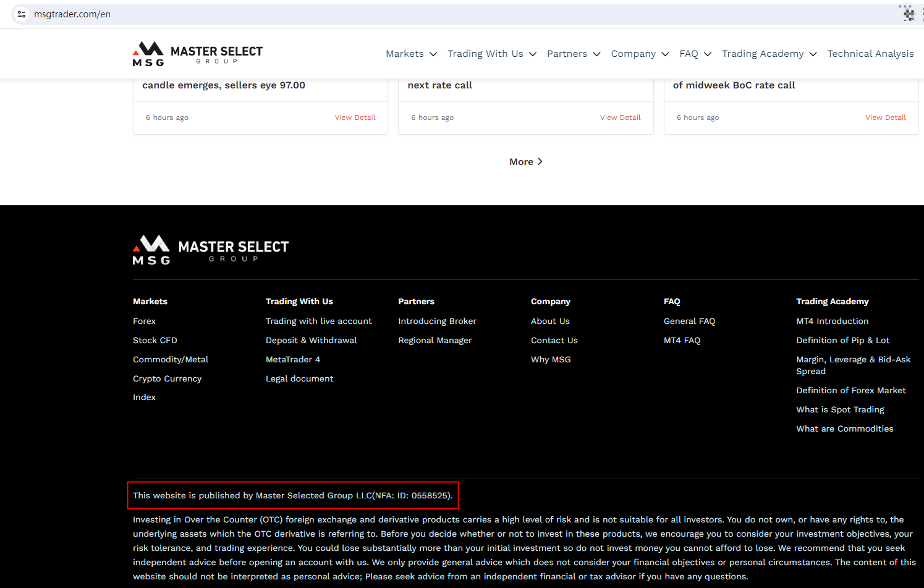Image resolution: width=924 pixels, height=588 pixels.
Task: Open the Company dropdown in header
Action: point(640,54)
